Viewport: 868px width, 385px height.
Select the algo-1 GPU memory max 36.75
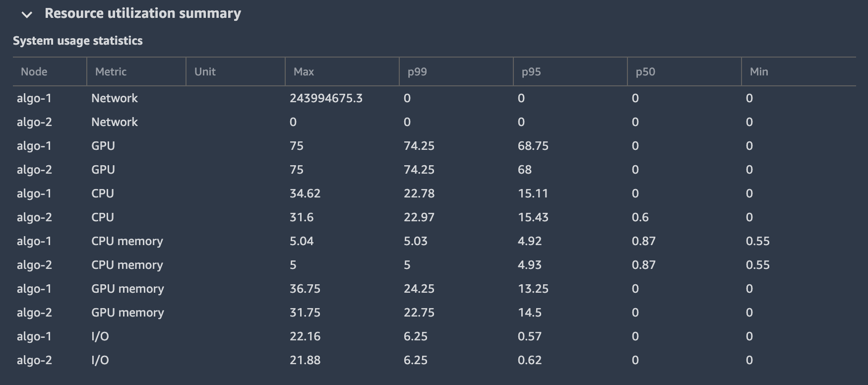tap(305, 289)
